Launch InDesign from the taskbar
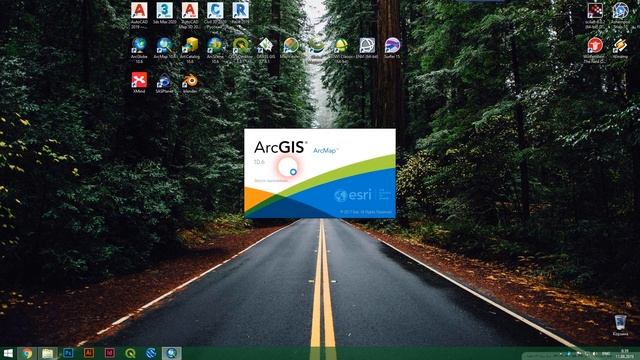Image resolution: width=640 pixels, height=360 pixels. (109, 353)
